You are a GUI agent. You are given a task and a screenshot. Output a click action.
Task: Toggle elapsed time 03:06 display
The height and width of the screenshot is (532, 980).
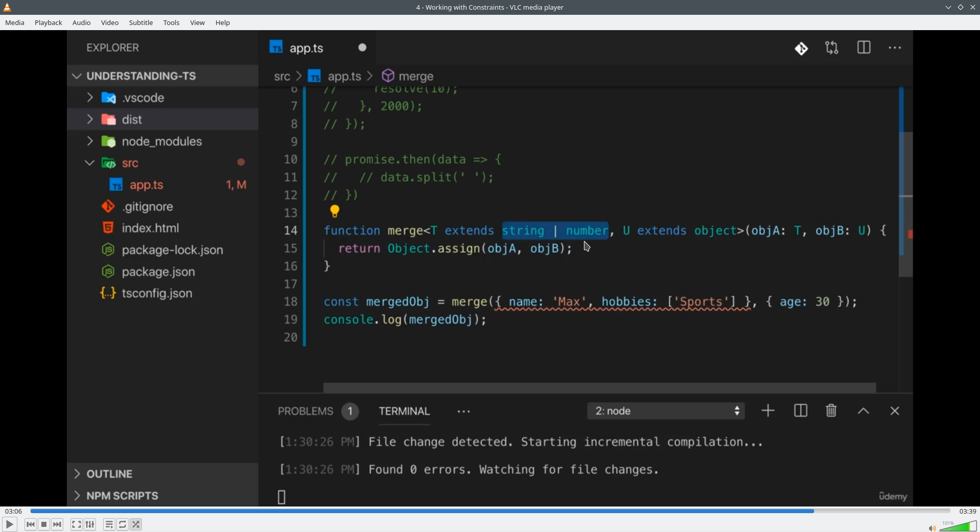tap(13, 511)
